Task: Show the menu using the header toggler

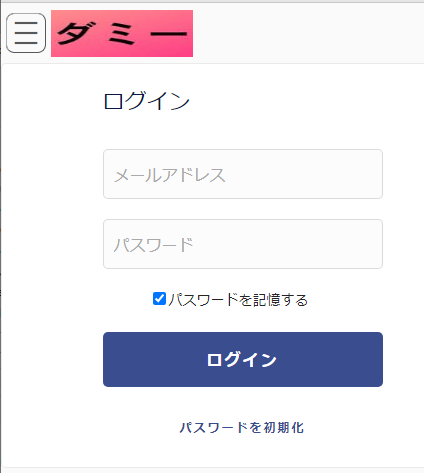Action: coord(26,33)
